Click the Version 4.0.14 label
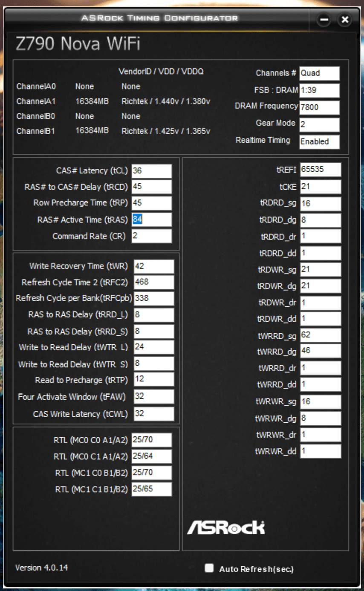Viewport: 364px width, 591px height. click(x=41, y=568)
